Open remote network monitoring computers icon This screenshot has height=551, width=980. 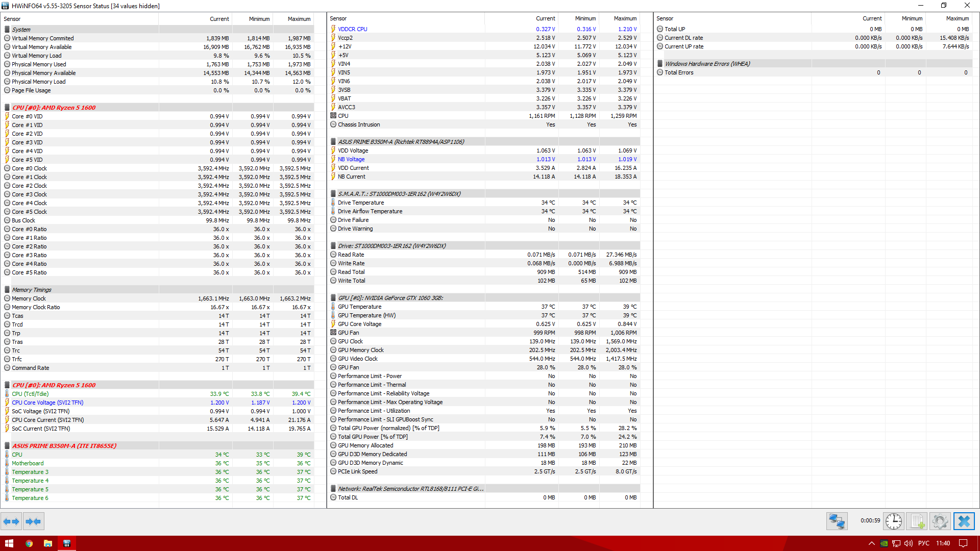click(837, 521)
